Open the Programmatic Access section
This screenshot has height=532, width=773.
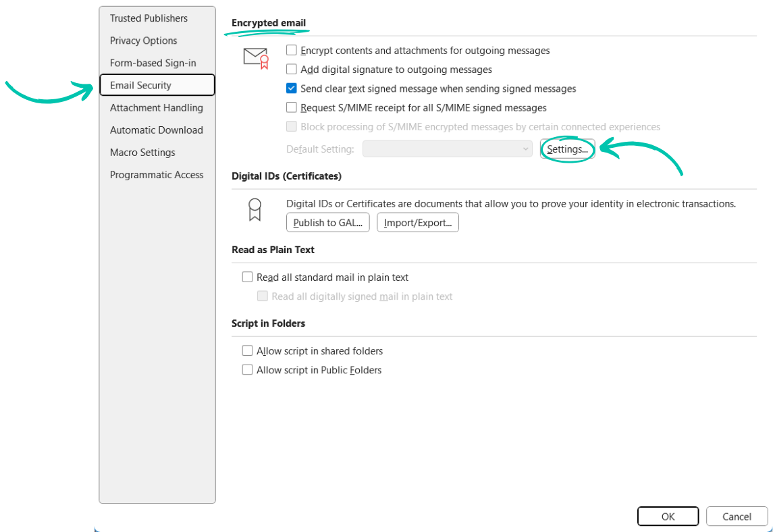point(157,174)
